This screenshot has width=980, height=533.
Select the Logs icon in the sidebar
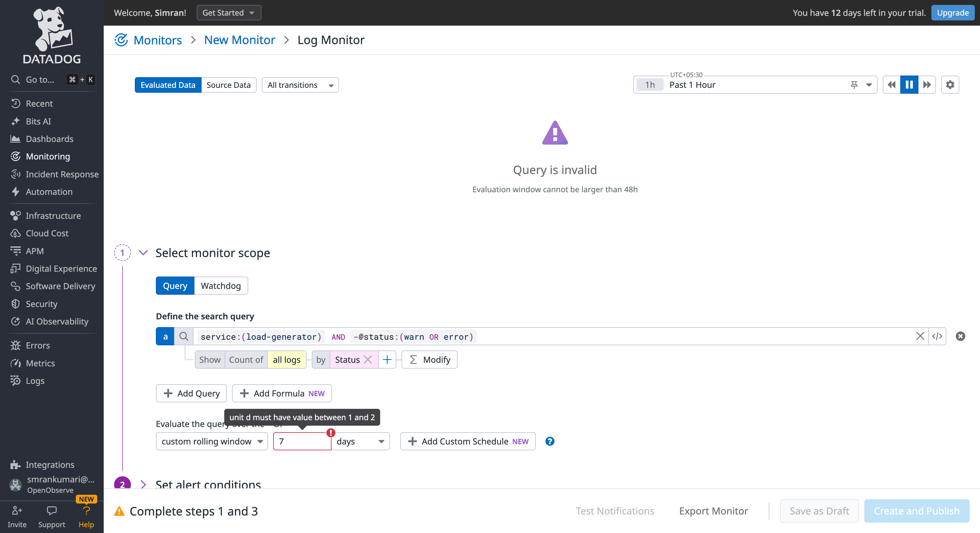coord(16,381)
